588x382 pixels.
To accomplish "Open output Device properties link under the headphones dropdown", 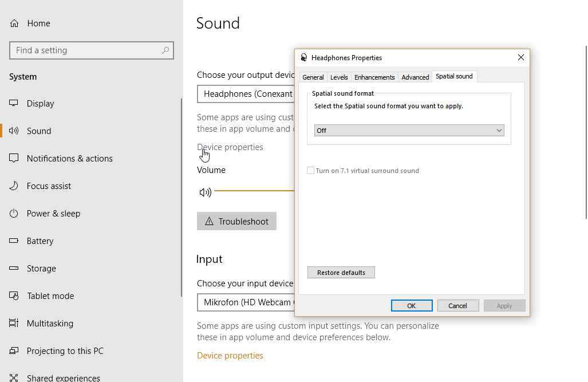I will click(x=230, y=147).
